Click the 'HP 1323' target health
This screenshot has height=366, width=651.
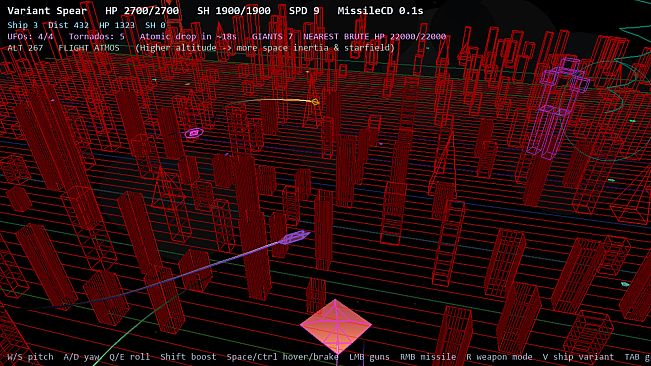[117, 25]
